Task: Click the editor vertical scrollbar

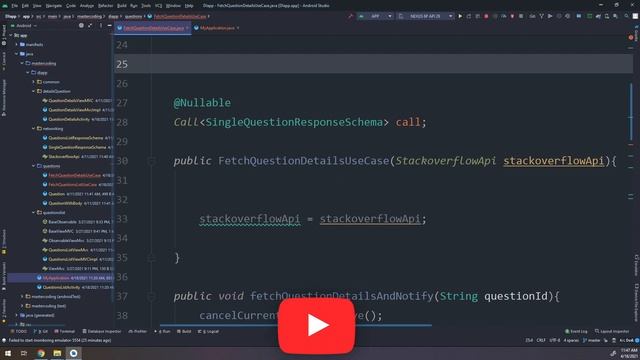Action: [x=631, y=111]
